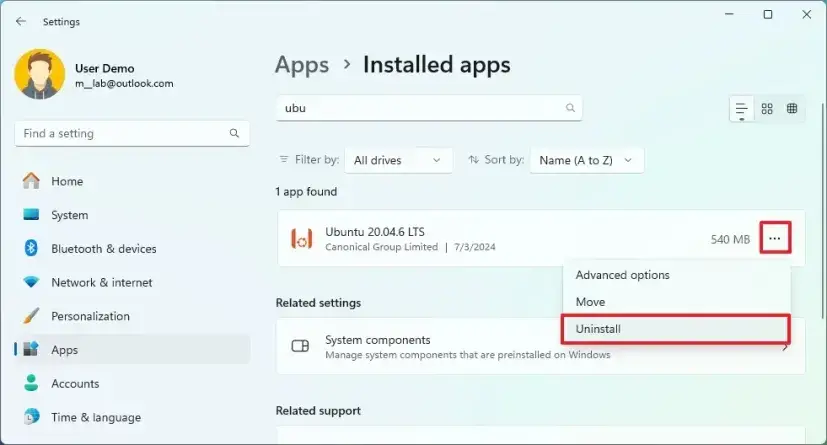The image size is (827, 445).
Task: Switch to list view layout
Action: pyautogui.click(x=742, y=109)
